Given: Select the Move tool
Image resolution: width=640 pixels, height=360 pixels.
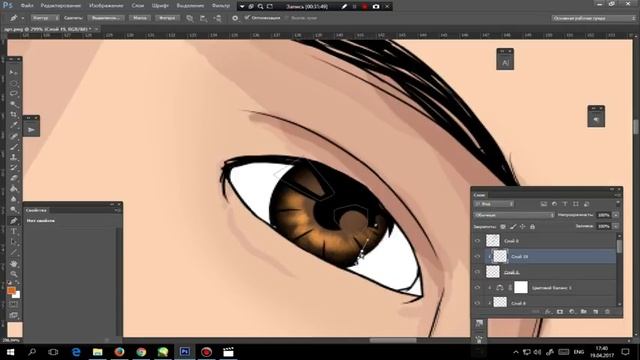Looking at the screenshot, I should (13, 72).
